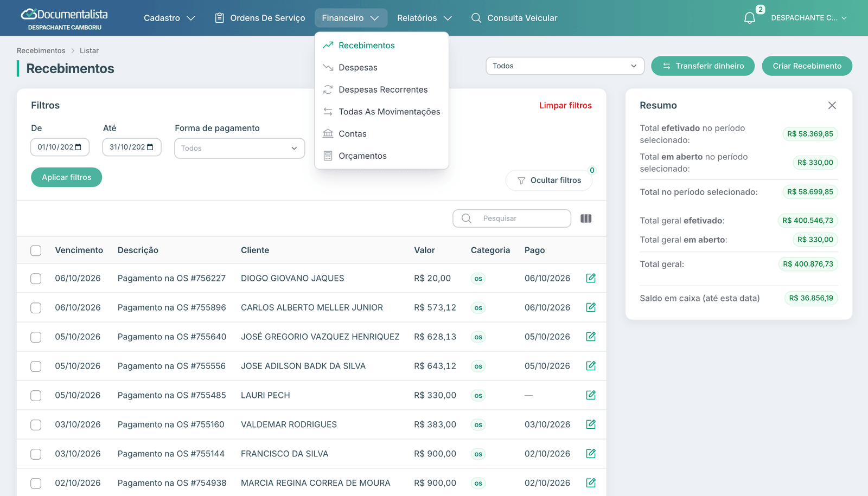Screen dimensions: 868x496
Task: Open the DESPACHANTE C... user menu
Action: click(x=808, y=18)
